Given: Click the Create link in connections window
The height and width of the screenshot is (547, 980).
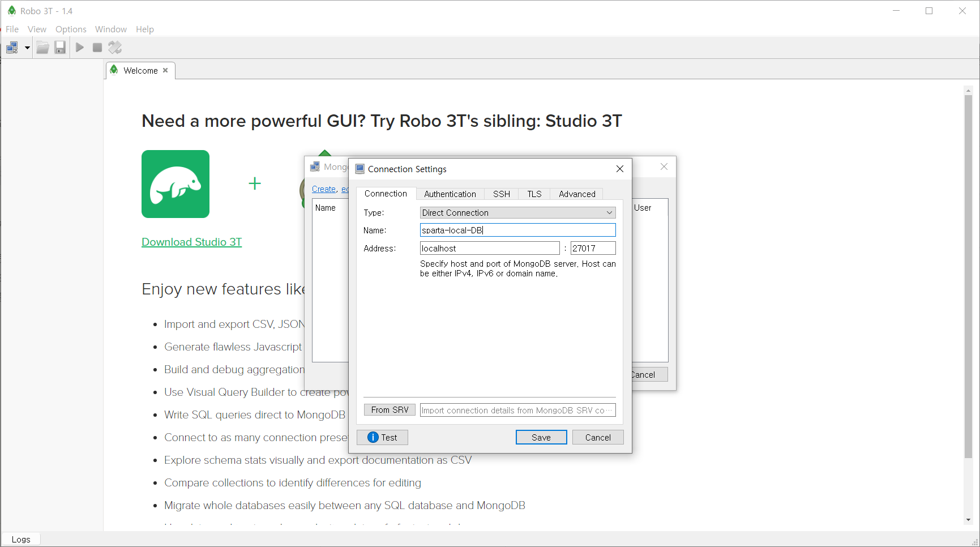Looking at the screenshot, I should [x=324, y=189].
